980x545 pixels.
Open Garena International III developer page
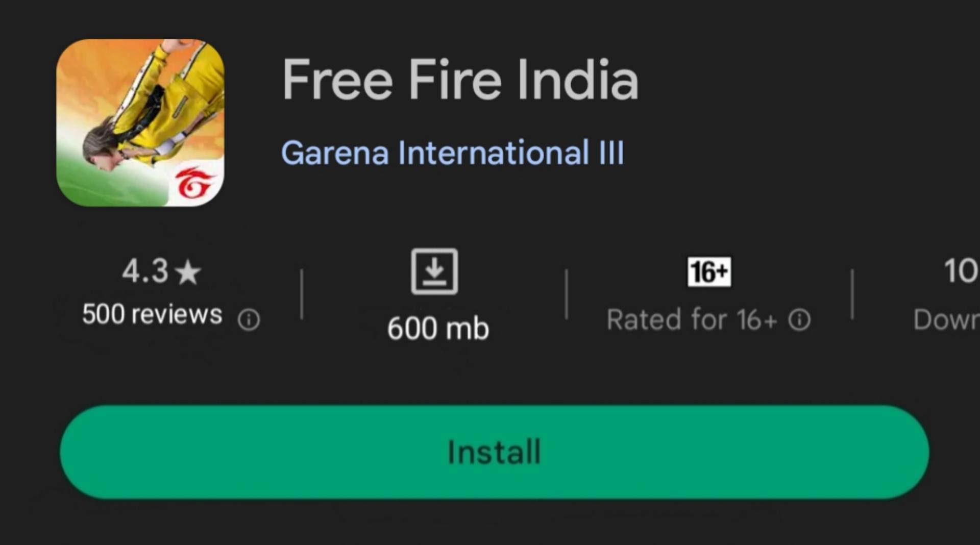tap(453, 153)
